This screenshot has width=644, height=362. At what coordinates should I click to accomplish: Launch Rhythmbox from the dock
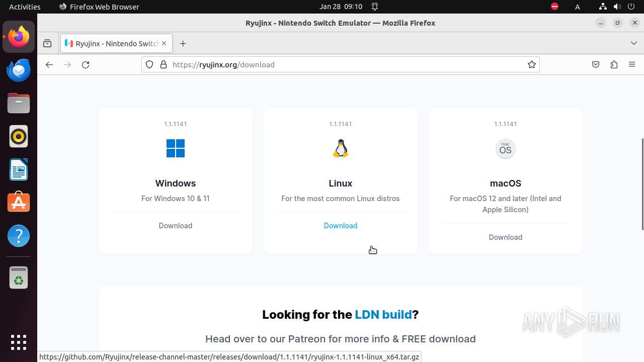(x=19, y=136)
